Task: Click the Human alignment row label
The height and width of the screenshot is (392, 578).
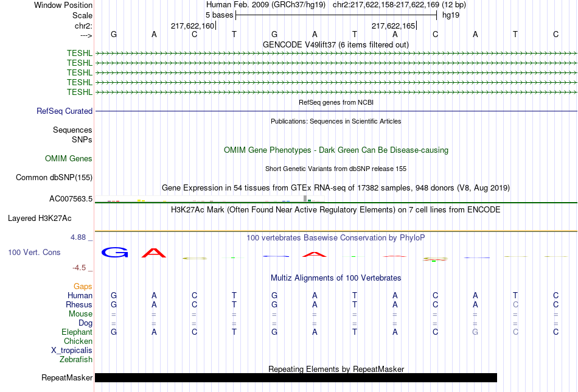Action: (80, 296)
